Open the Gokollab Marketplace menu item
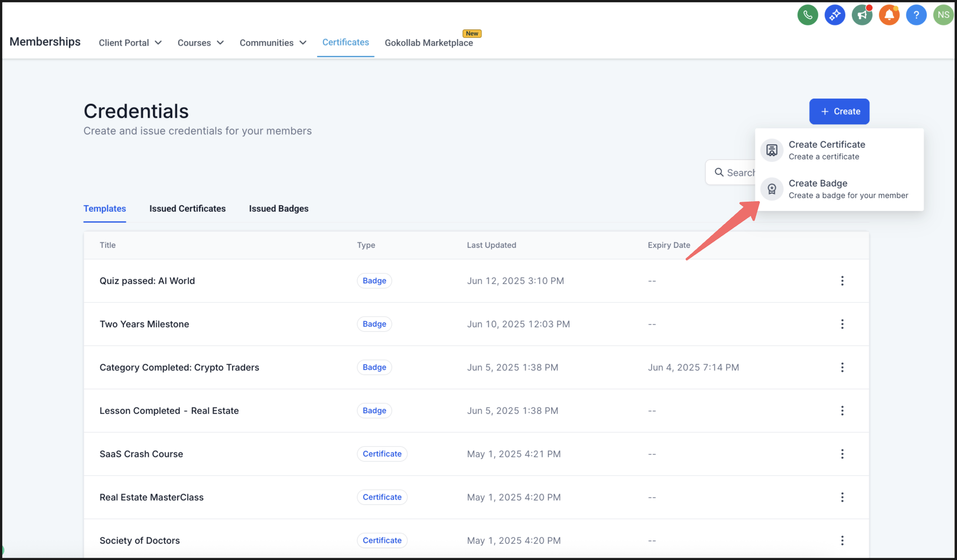Viewport: 957px width, 560px height. click(x=429, y=43)
